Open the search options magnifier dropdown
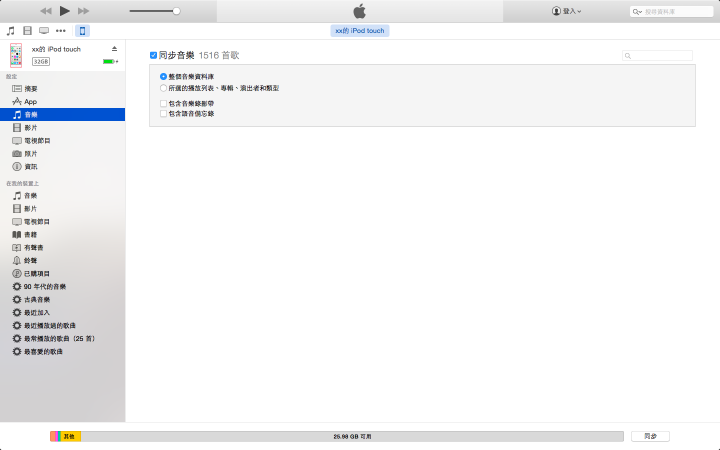 click(637, 12)
